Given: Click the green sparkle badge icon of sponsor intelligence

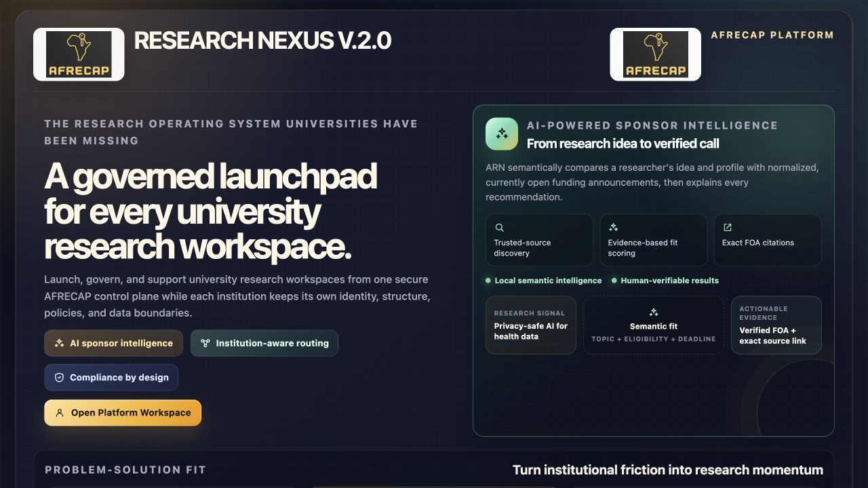Looking at the screenshot, I should point(502,134).
